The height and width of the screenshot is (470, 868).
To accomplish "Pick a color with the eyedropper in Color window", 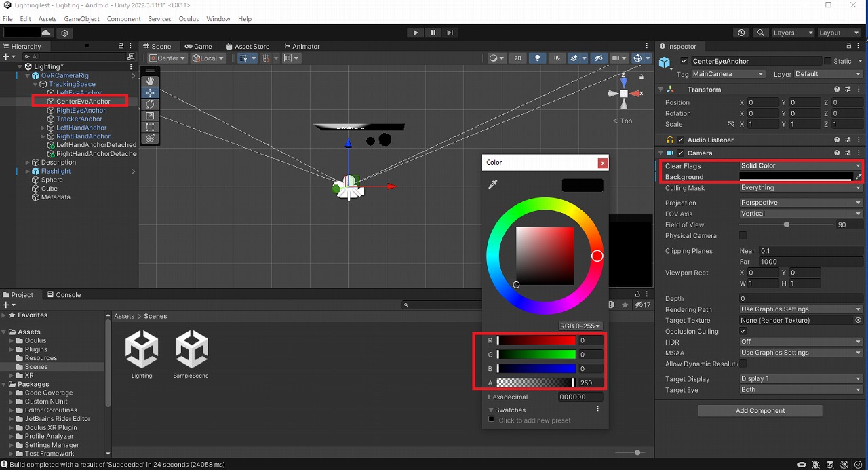I will tap(493, 184).
